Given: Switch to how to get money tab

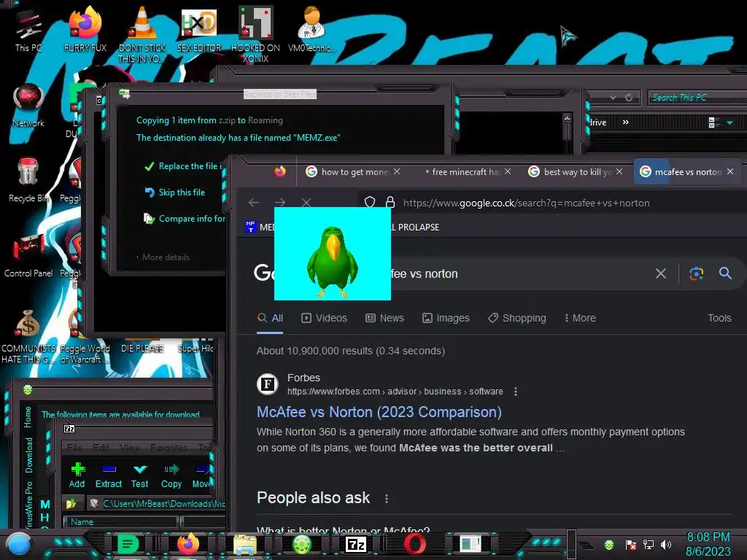Looking at the screenshot, I should [x=353, y=171].
